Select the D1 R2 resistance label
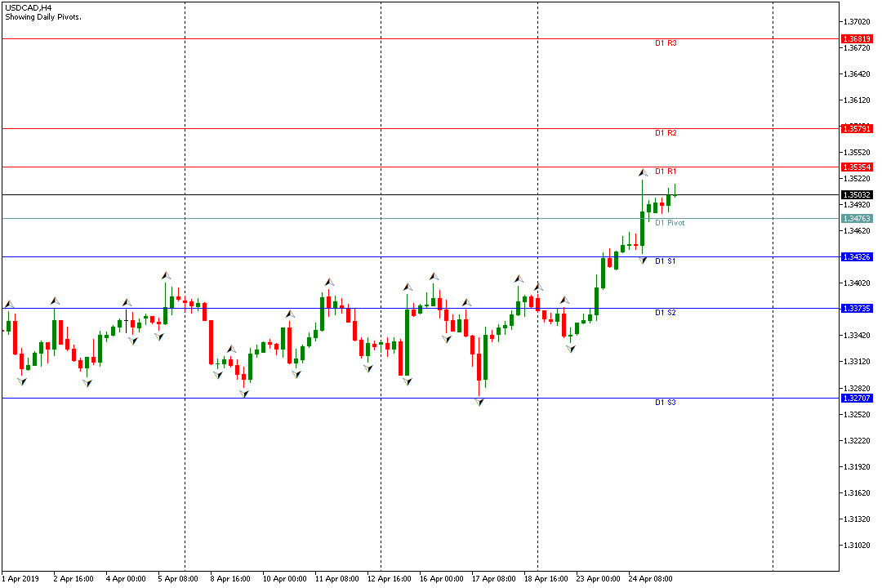This screenshot has height=588, width=882. coord(666,133)
